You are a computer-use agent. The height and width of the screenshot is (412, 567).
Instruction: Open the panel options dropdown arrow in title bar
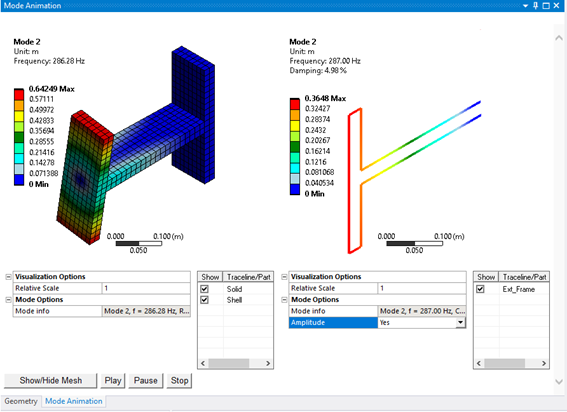click(x=525, y=6)
